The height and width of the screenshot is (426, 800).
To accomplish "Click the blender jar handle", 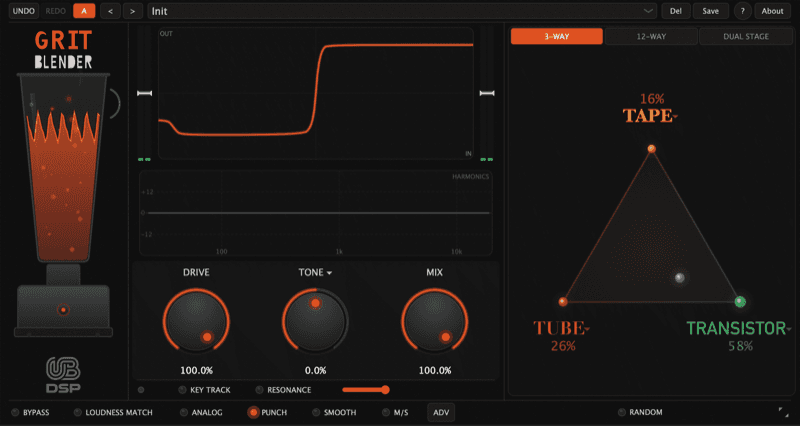I will (115, 104).
